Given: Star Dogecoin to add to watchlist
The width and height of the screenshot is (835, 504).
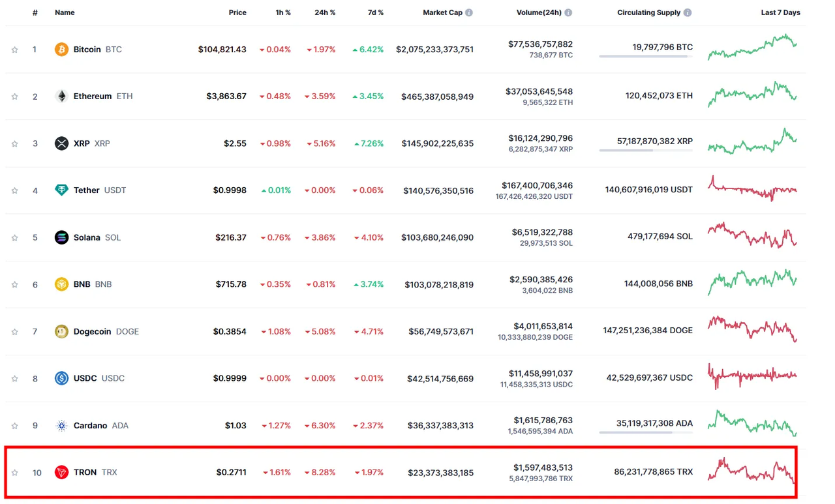Looking at the screenshot, I should (14, 331).
